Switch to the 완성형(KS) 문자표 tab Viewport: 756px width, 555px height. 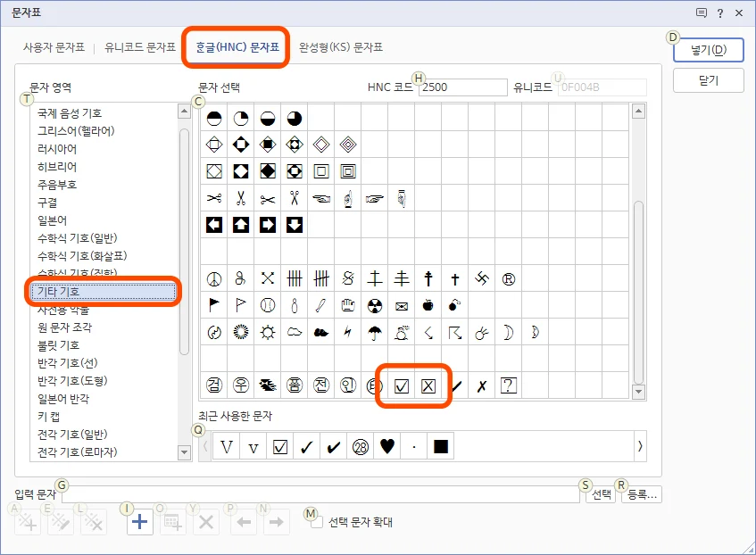click(x=339, y=51)
